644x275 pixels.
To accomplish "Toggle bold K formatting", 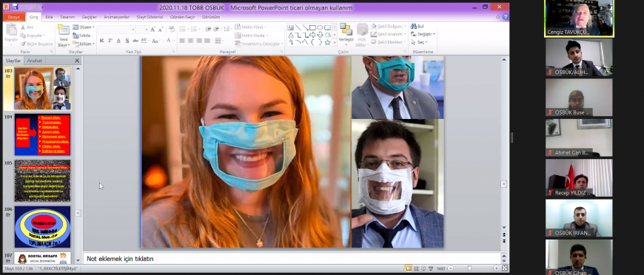I will (101, 41).
